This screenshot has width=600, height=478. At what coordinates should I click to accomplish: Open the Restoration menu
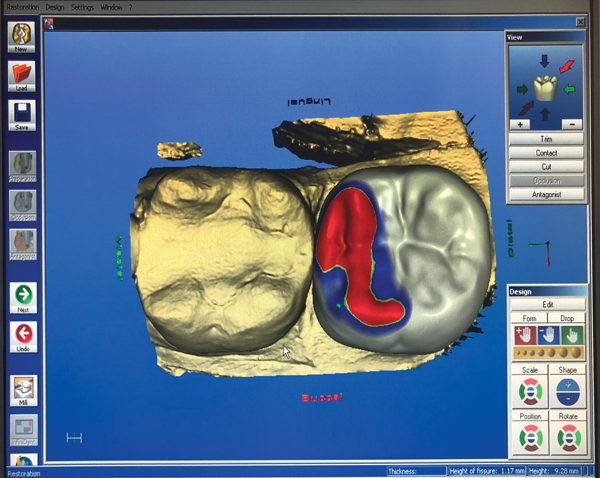click(21, 6)
